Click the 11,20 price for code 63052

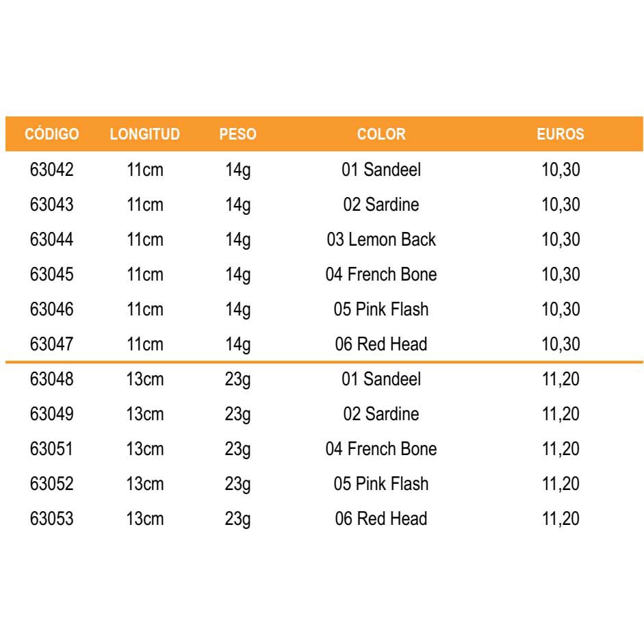[561, 484]
